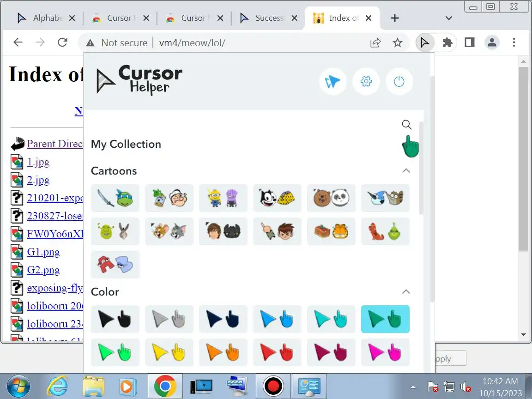532x399 pixels.
Task: Apply the gray color cursor set
Action: click(169, 319)
